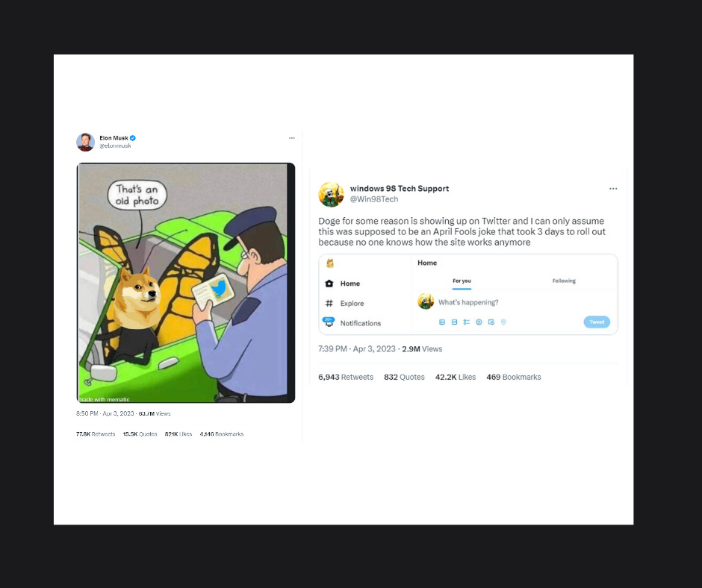Click the blue verified badge beside Elon Musk
The height and width of the screenshot is (588, 702).
tap(132, 138)
